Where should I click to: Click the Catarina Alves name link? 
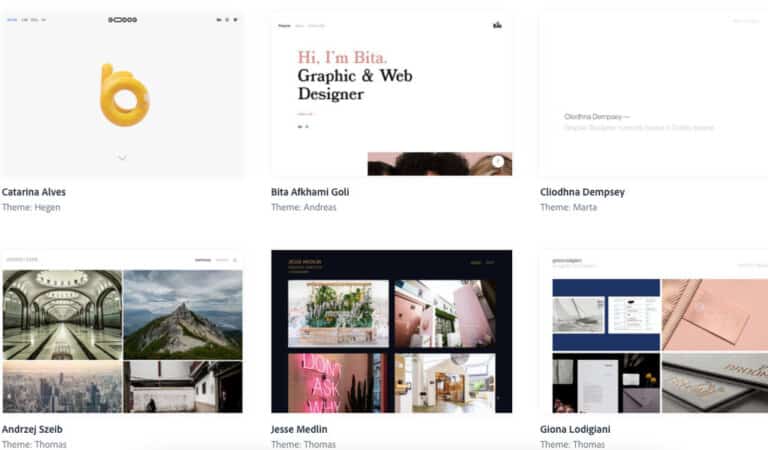[x=34, y=192]
